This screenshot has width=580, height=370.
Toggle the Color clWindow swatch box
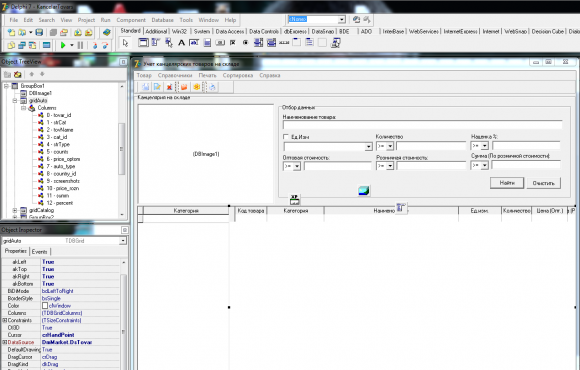click(45, 306)
